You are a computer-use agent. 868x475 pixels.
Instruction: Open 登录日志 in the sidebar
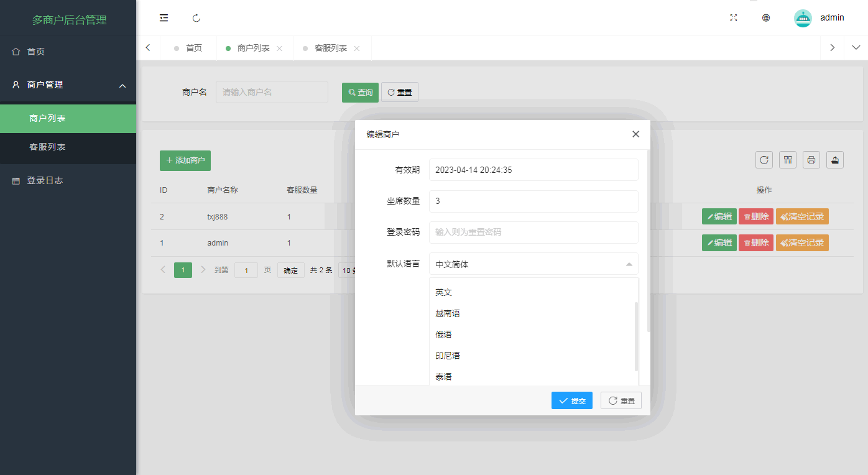(x=45, y=181)
